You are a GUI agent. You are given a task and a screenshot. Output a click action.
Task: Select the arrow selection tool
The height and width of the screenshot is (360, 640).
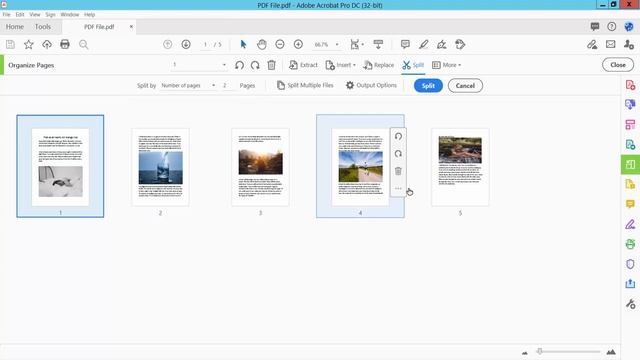244,44
